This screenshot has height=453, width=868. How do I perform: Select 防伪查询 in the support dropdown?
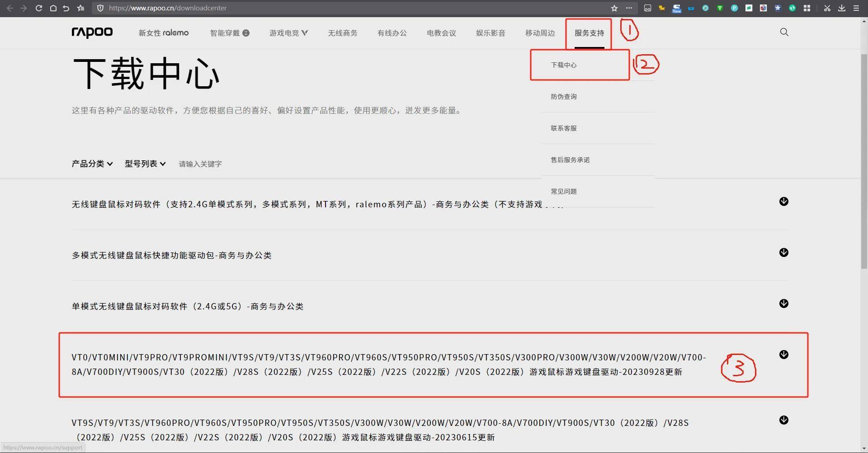pos(564,97)
